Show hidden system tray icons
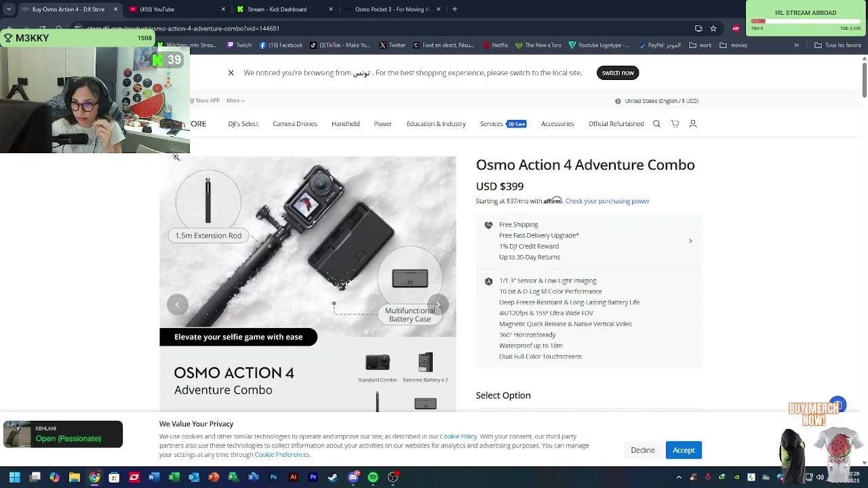The width and height of the screenshot is (868, 488). pos(679,477)
